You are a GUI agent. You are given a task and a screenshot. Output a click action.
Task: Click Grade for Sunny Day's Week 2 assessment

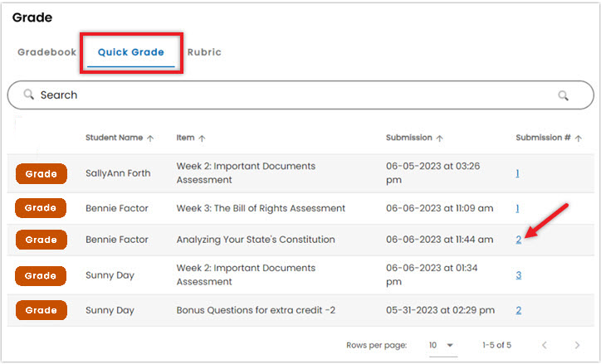[41, 275]
